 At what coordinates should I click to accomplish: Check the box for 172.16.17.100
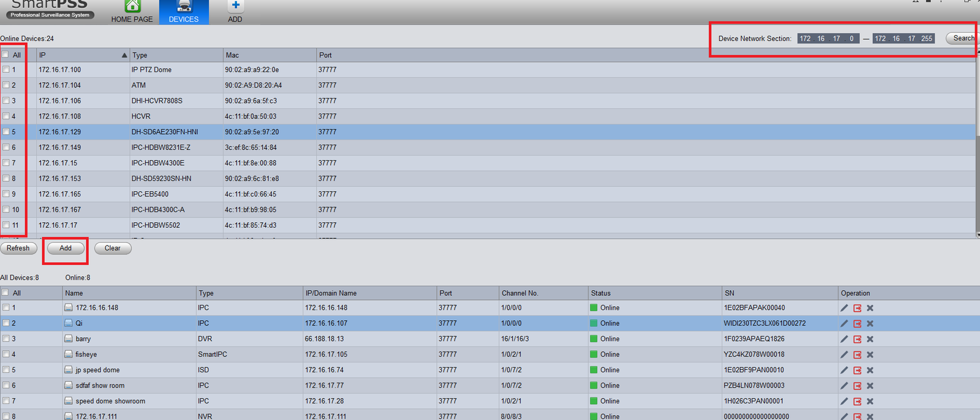(x=6, y=70)
